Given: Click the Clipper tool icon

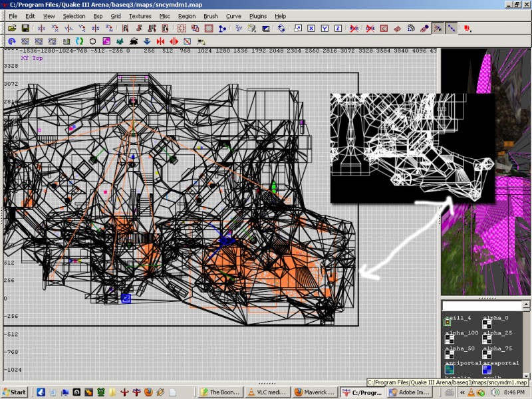Looking at the screenshot, I should tap(222, 29).
